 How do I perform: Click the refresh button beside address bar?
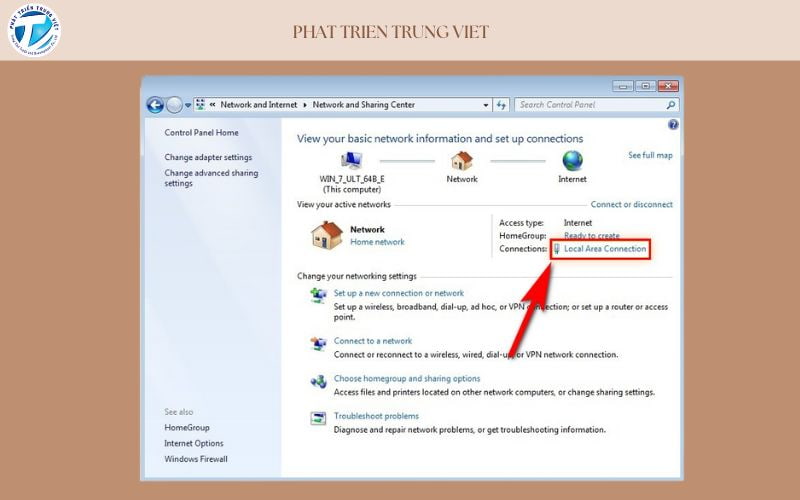click(x=501, y=105)
